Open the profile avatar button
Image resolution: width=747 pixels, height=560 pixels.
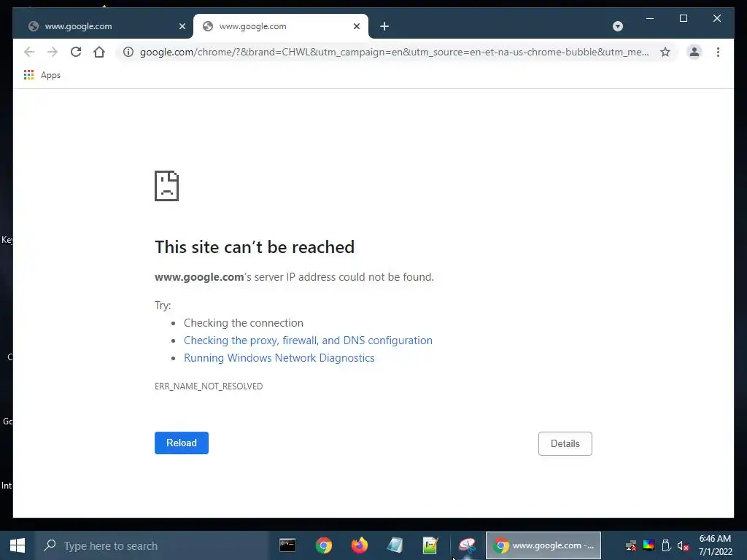click(x=694, y=52)
